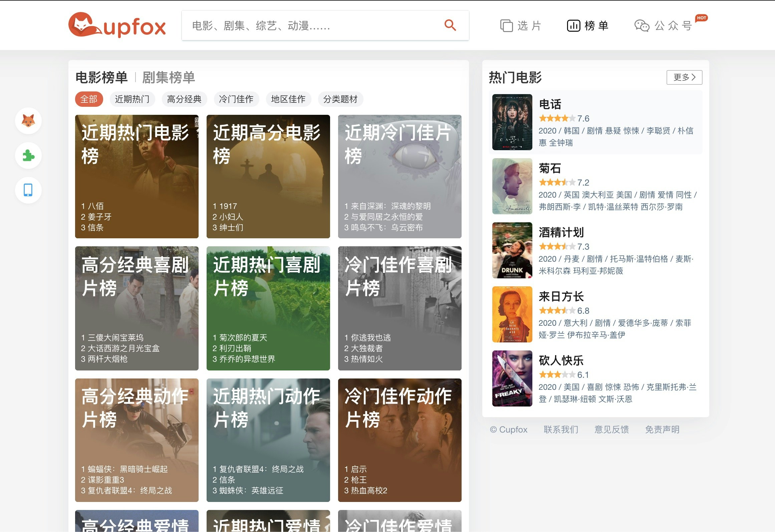Image resolution: width=775 pixels, height=532 pixels.
Task: Open the blue mobile phone icon
Action: point(28,190)
